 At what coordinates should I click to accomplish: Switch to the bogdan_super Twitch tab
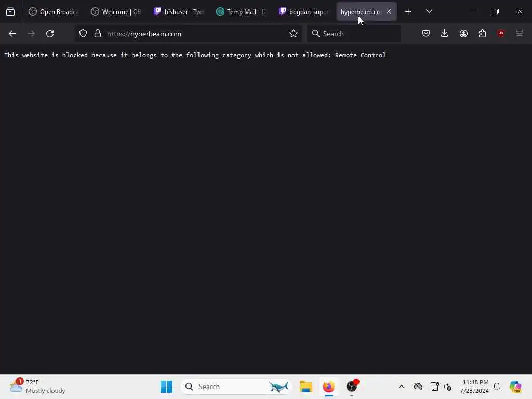point(303,12)
